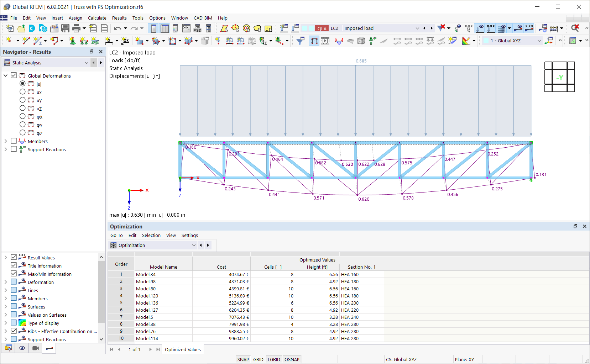Enable the Members results checkbox
This screenshot has width=590, height=364.
point(14,141)
